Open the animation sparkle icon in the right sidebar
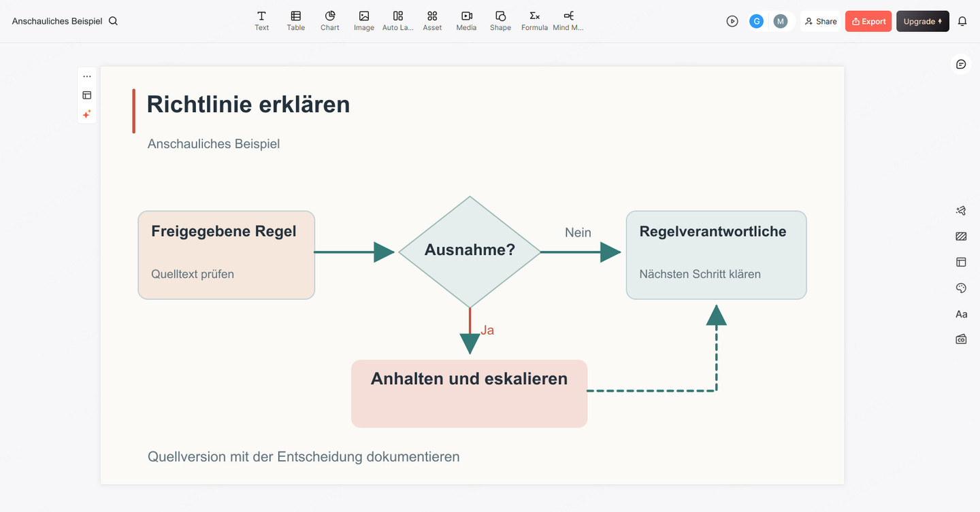This screenshot has height=512, width=980. coord(961,211)
